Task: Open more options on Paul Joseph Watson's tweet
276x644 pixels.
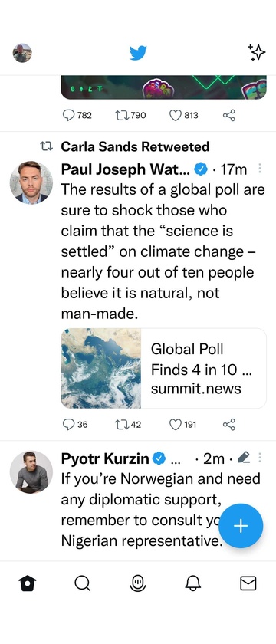Action: pos(260,169)
